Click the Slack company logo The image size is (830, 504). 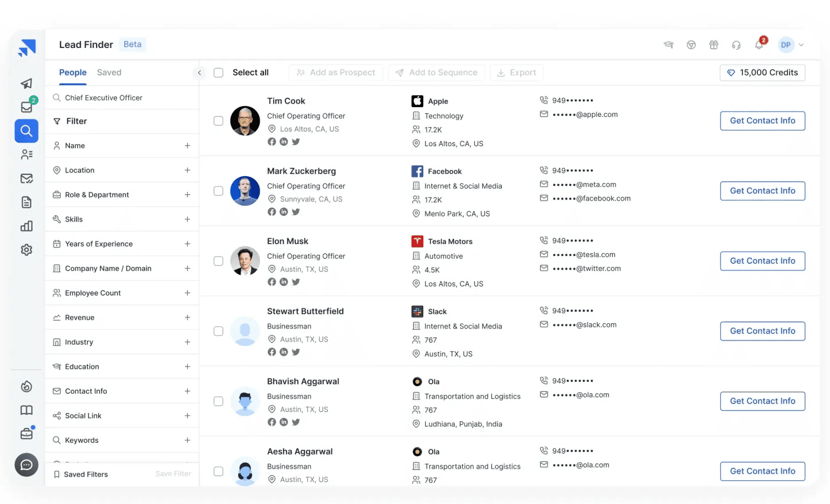[x=417, y=311]
